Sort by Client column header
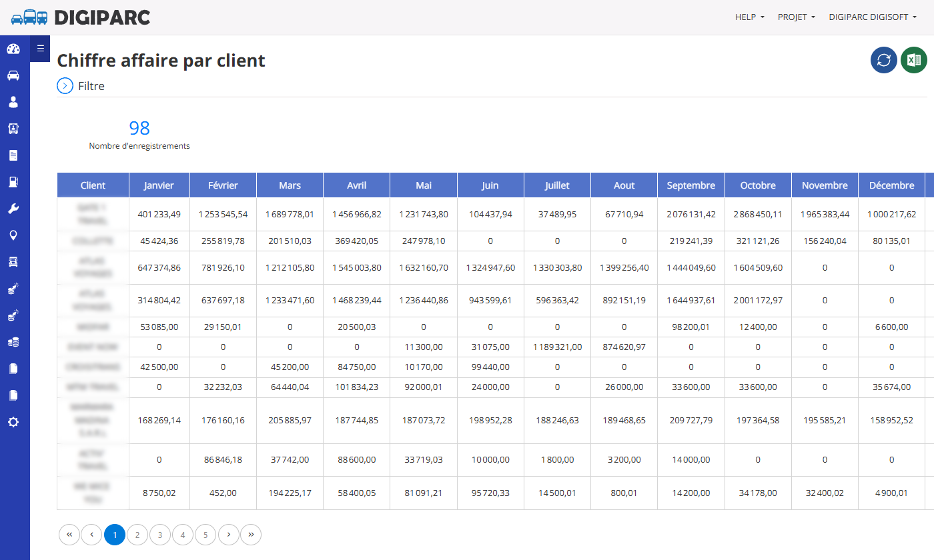 (93, 185)
